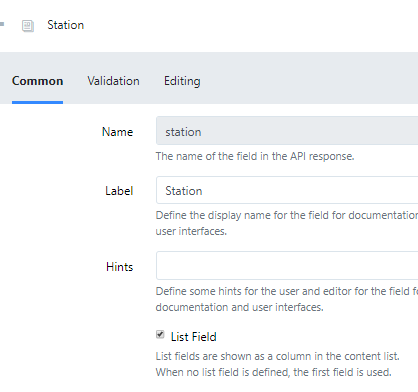The width and height of the screenshot is (418, 392).
Task: Click the Hints label
Action: [119, 267]
